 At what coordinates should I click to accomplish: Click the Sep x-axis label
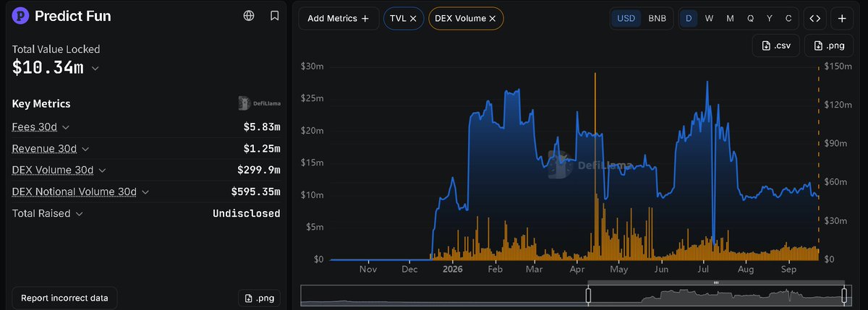[x=788, y=270]
